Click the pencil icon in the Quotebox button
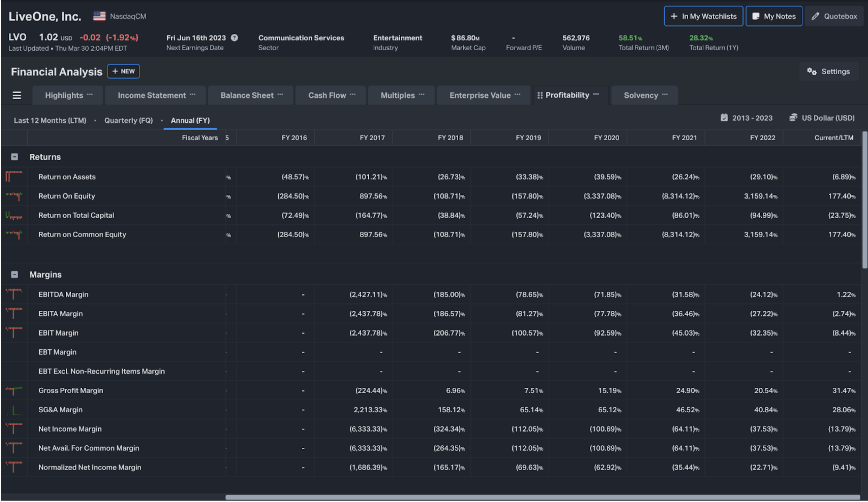Image resolution: width=868 pixels, height=502 pixels. click(815, 16)
